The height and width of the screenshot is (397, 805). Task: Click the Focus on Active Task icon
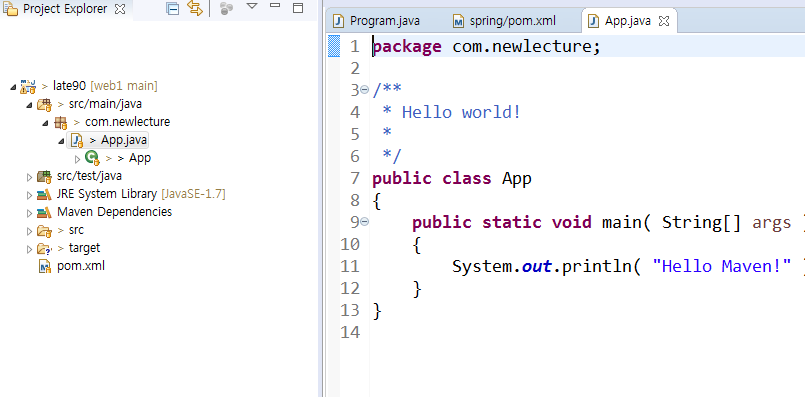(x=226, y=8)
